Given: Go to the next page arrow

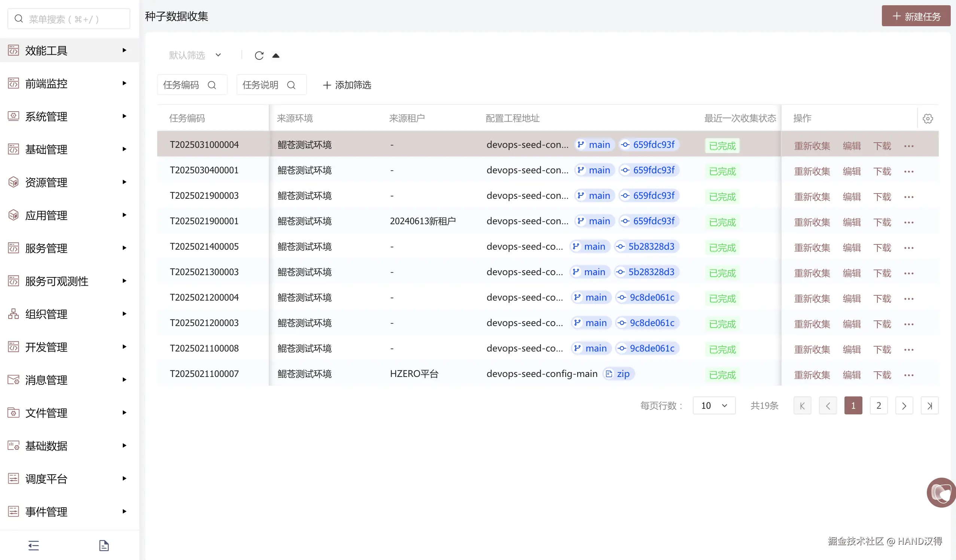Looking at the screenshot, I should pyautogui.click(x=904, y=405).
